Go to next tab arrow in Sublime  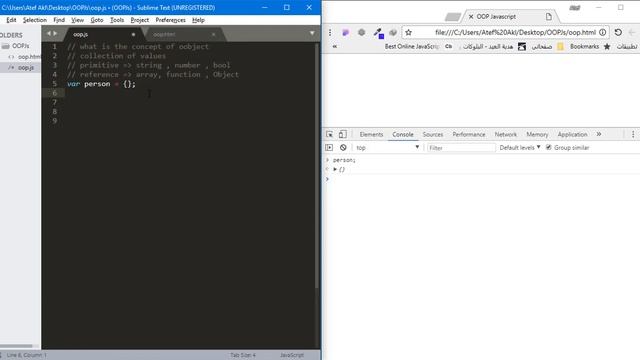pyautogui.click(x=55, y=33)
